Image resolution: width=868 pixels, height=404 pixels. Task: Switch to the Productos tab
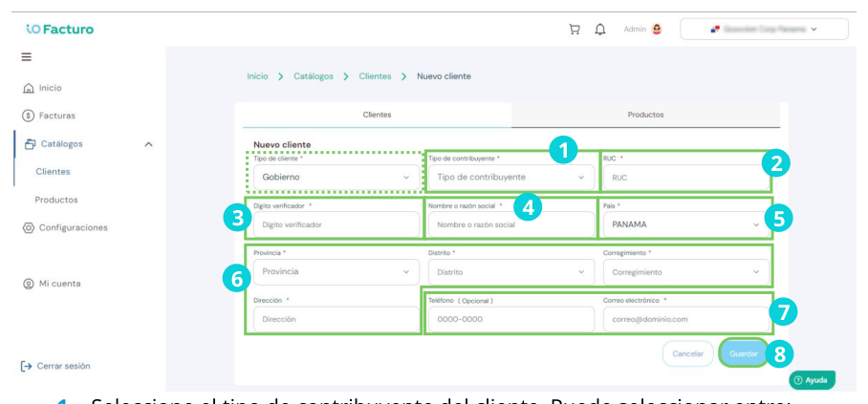point(645,115)
